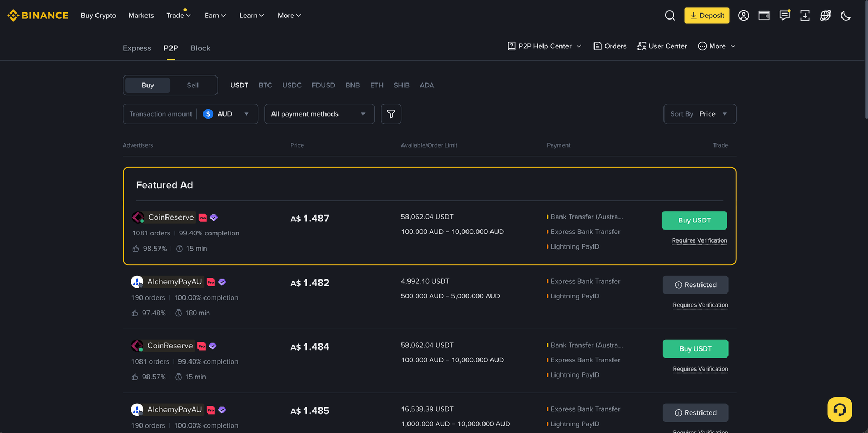Click the Pro badge on AlchemyPayAU 1.482 row

[210, 282]
